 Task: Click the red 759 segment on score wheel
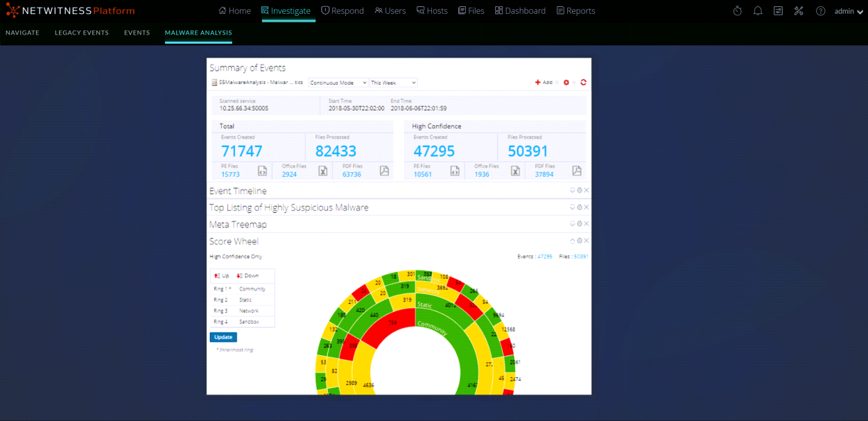392,323
